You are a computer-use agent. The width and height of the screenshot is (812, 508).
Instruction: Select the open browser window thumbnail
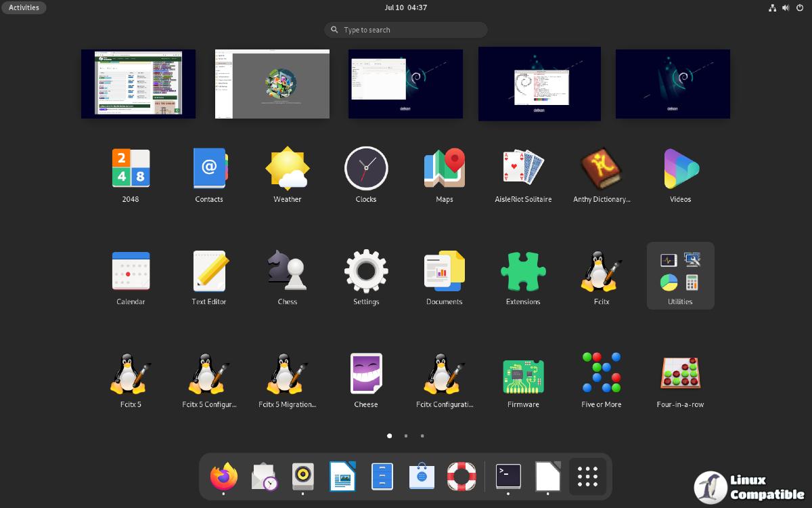coord(138,83)
